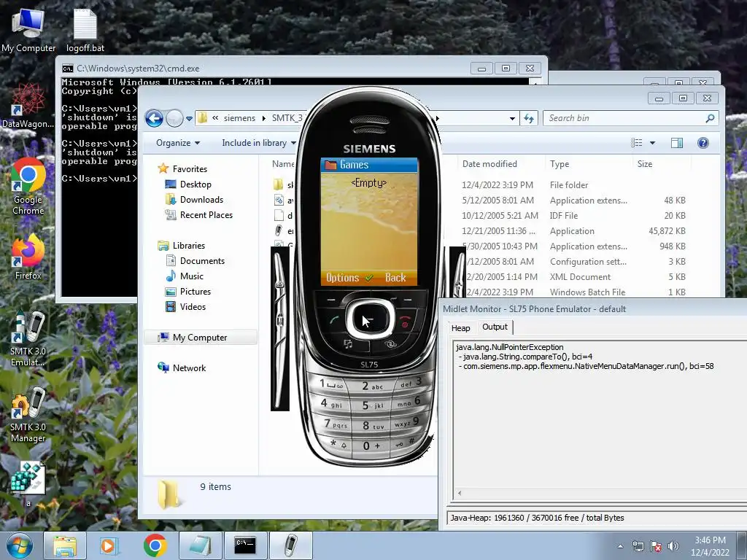
Task: Switch to phone emulator taskbar icon
Action: [x=290, y=545]
